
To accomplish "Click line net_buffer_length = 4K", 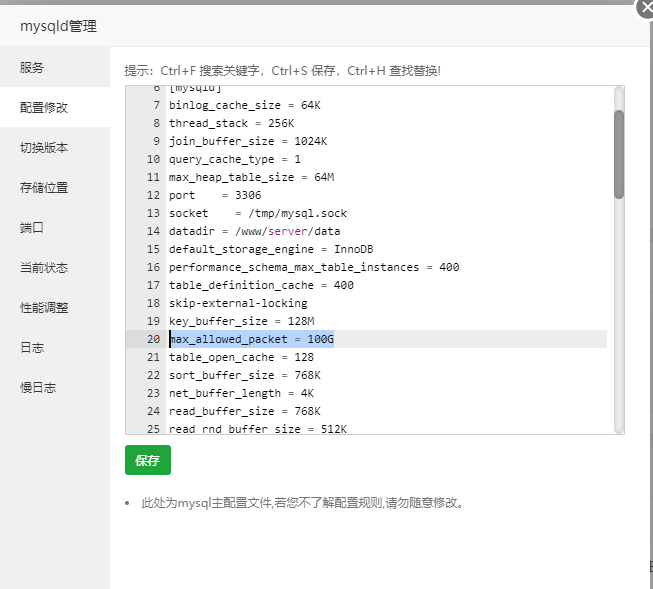I will coord(242,393).
